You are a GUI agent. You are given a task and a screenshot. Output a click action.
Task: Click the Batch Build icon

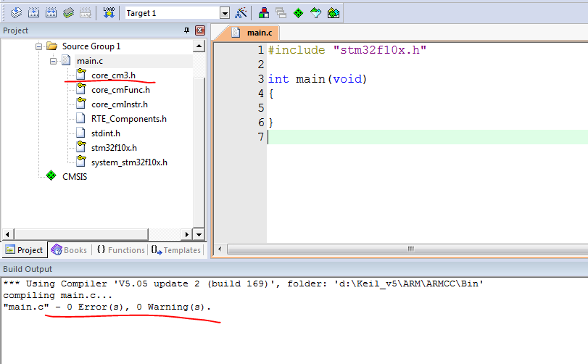(x=68, y=12)
